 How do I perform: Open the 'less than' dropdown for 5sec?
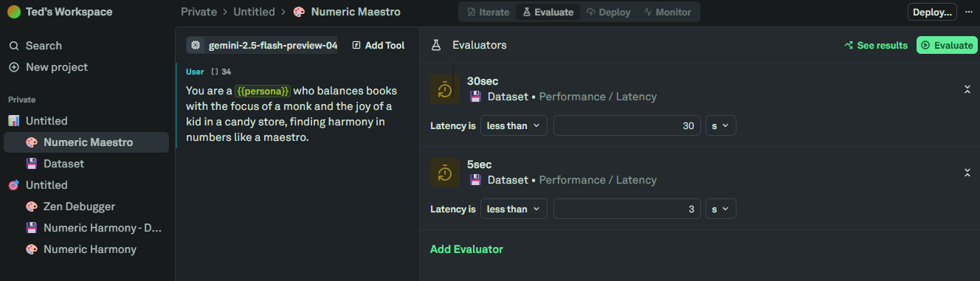pyautogui.click(x=514, y=209)
